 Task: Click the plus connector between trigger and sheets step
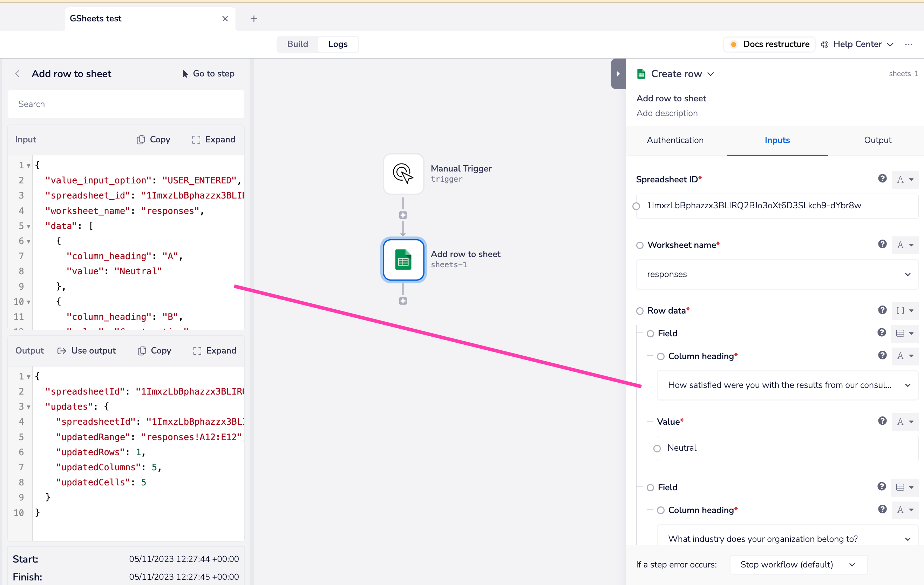click(x=403, y=215)
